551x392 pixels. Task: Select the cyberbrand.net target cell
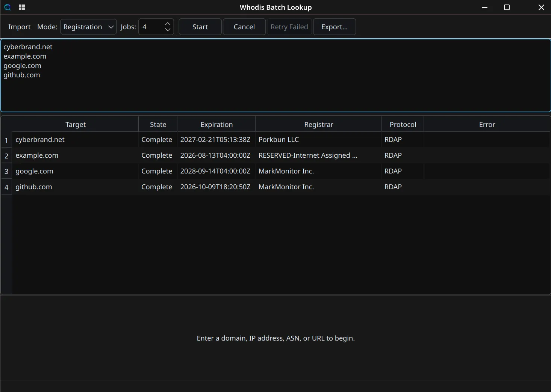pos(75,140)
